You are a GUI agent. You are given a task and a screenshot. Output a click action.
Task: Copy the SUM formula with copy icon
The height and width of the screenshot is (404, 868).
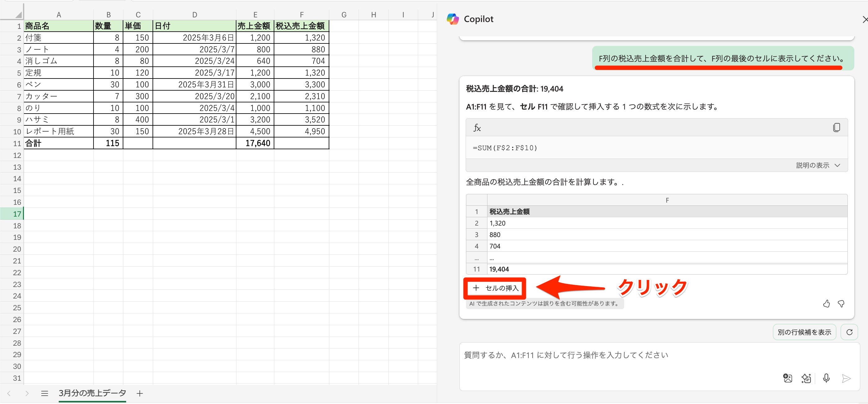(836, 128)
